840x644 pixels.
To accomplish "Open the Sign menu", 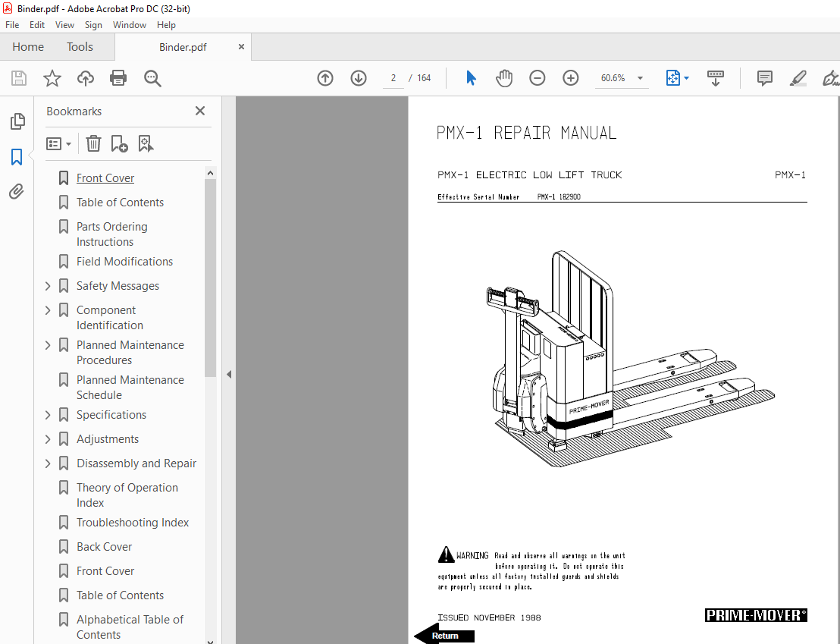I will pos(93,25).
